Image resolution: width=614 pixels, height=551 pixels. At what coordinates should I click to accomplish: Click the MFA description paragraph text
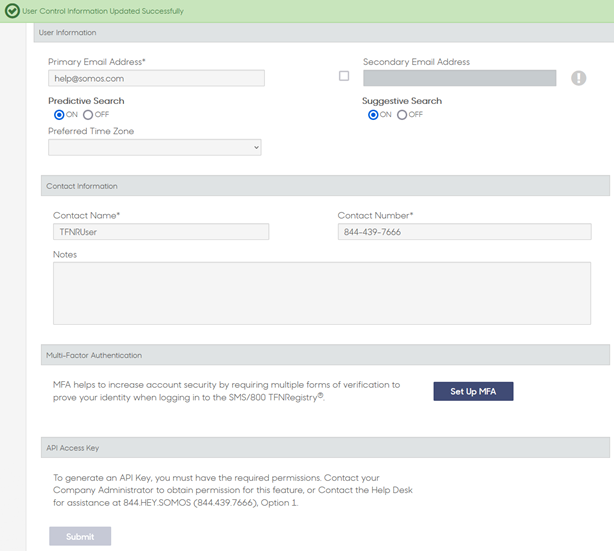pos(226,391)
